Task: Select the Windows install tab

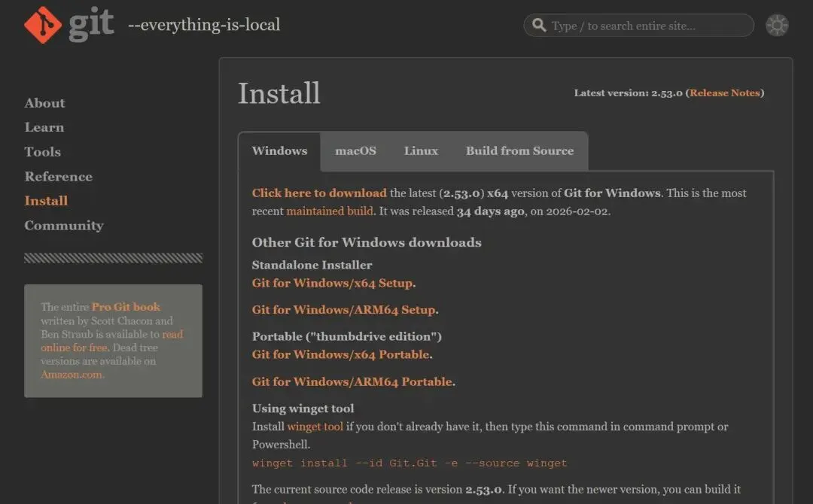Action: coord(279,150)
